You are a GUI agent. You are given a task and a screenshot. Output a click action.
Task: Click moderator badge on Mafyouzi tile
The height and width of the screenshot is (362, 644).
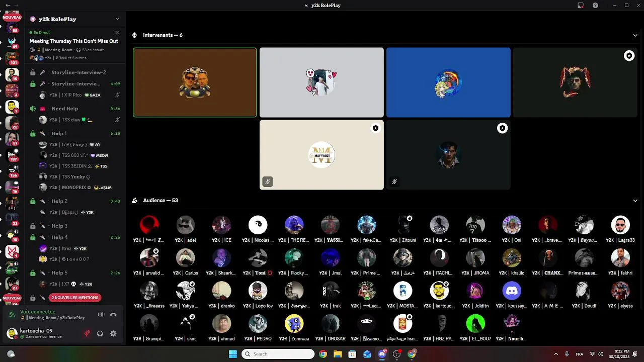pyautogui.click(x=375, y=128)
